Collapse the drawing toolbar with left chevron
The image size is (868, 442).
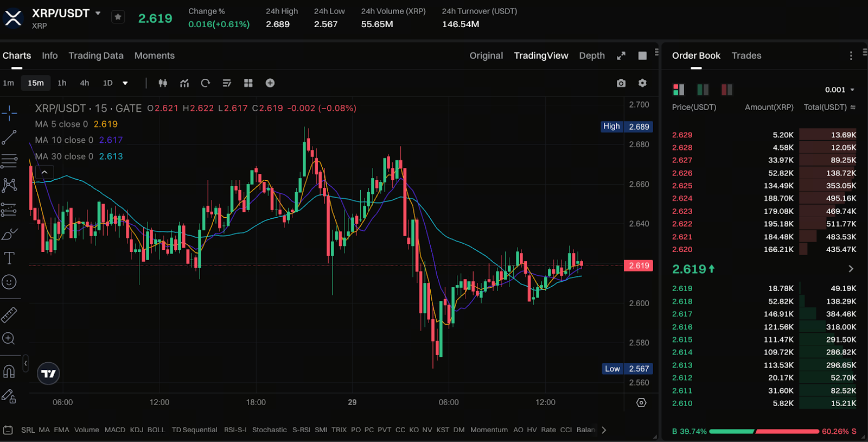click(x=25, y=363)
